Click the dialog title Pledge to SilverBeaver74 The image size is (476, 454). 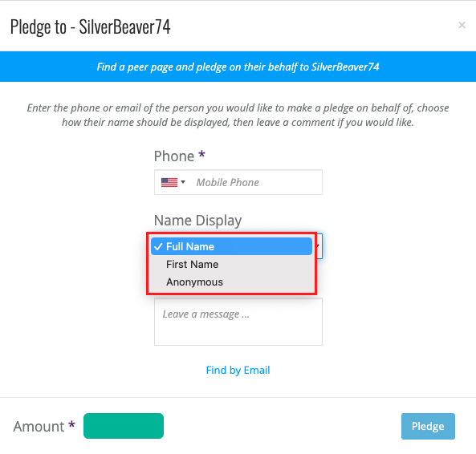click(x=90, y=26)
